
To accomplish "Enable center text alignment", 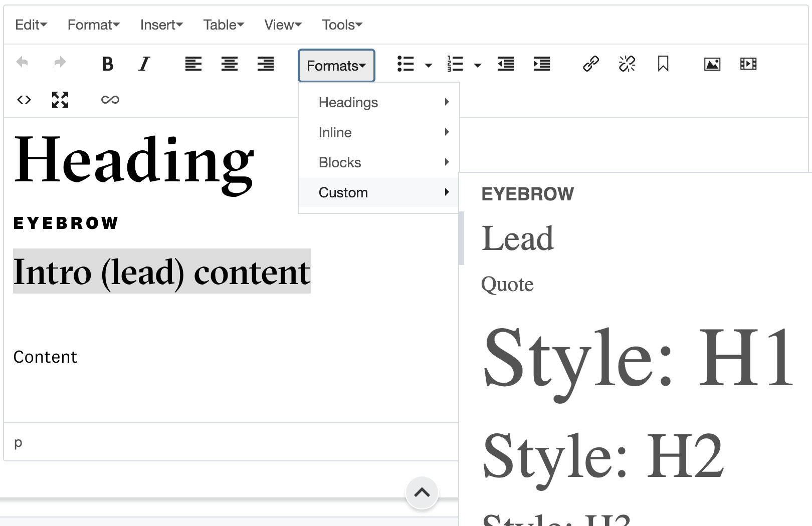I will [x=229, y=64].
